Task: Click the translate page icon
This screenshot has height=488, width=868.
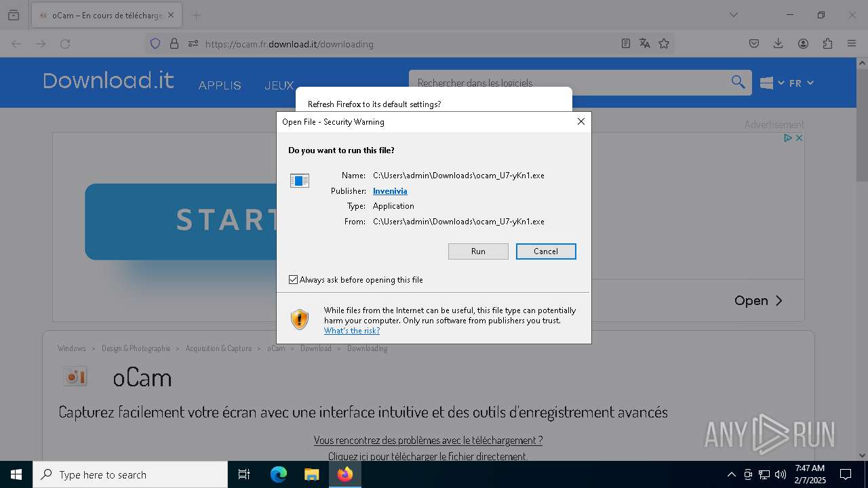Action: pos(645,43)
